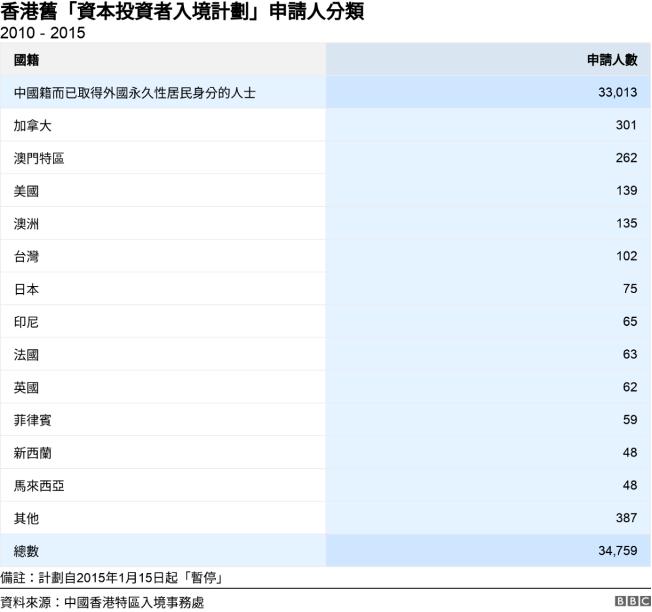Screen dimensions: 652x612
Task: Select the 台灣 row label
Action: pos(27,256)
